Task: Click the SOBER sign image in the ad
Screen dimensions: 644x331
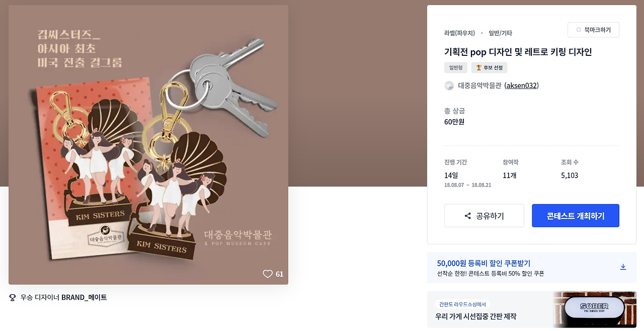Action: 594,307
